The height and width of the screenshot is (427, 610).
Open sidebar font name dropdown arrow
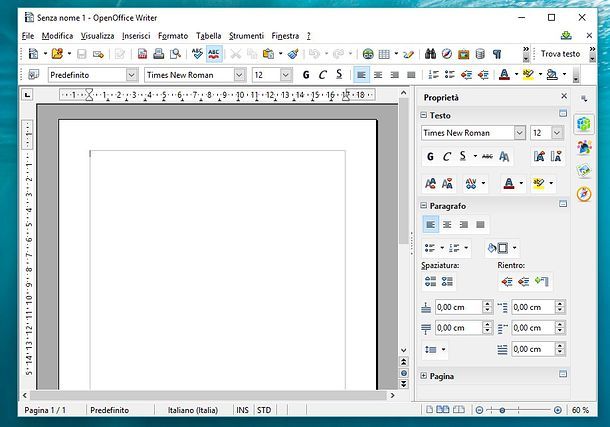[520, 133]
